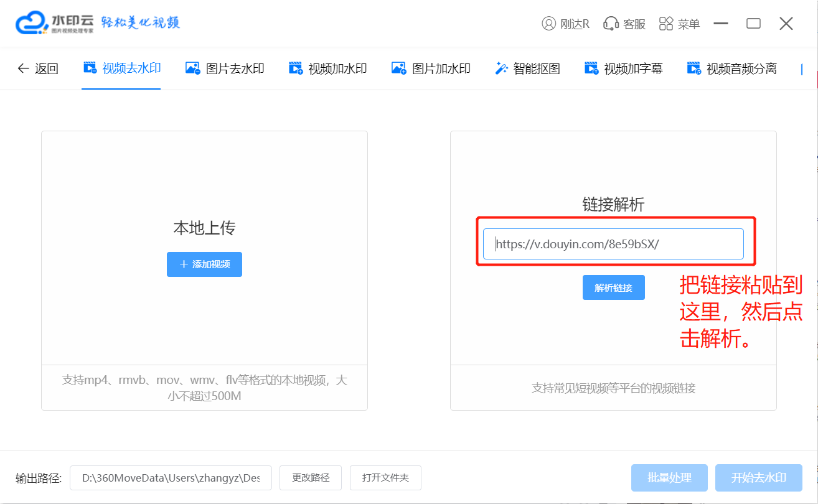Viewport: 818px width, 504px height.
Task: Click the 支持常见短视频等平台 hint text
Action: (x=613, y=388)
